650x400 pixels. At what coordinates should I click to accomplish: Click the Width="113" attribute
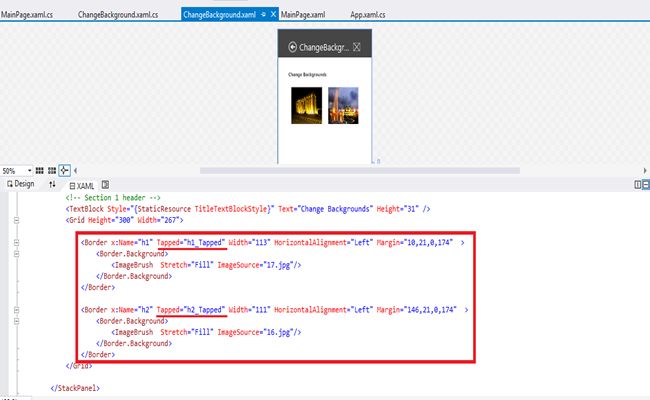[x=249, y=242]
